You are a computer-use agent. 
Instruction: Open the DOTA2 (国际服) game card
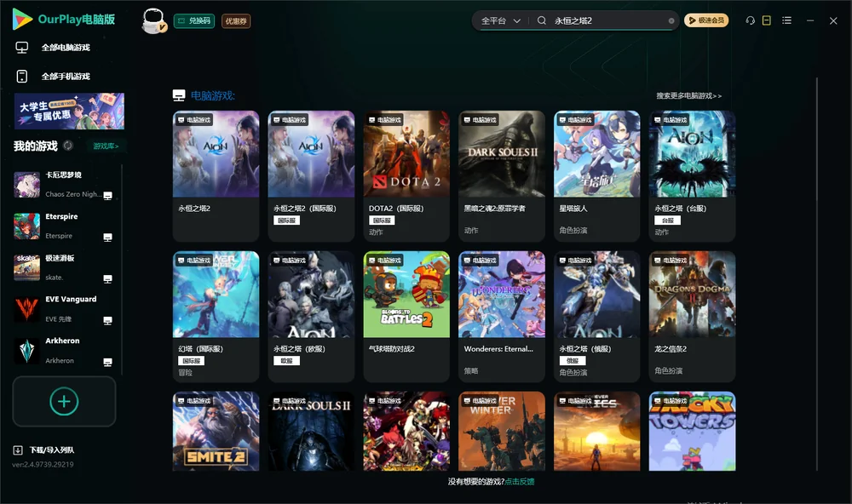(x=406, y=176)
